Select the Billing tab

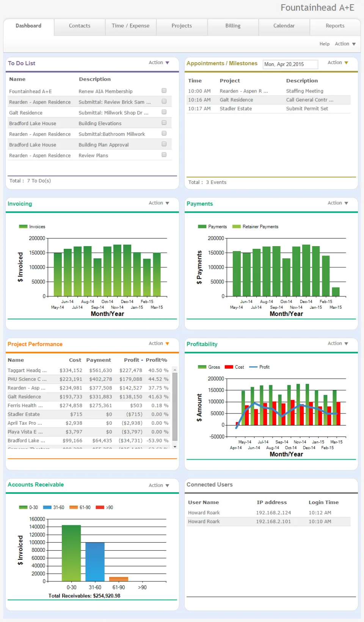coord(233,26)
